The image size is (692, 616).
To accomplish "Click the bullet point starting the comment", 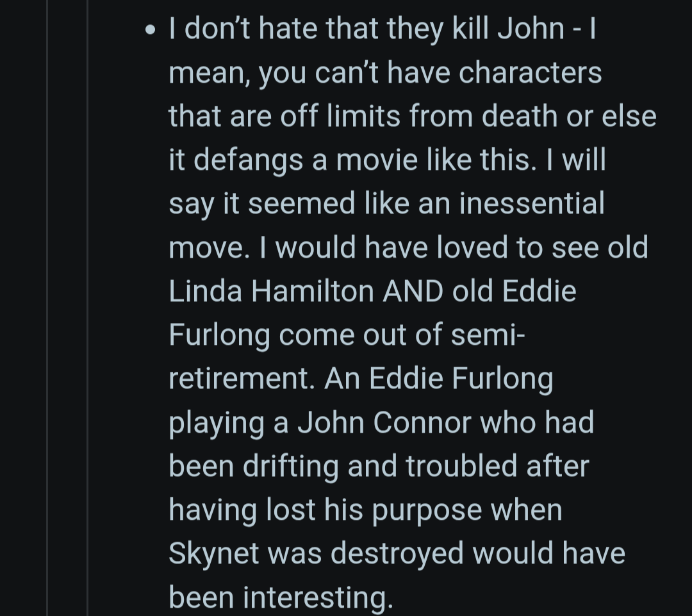I will point(151,30).
